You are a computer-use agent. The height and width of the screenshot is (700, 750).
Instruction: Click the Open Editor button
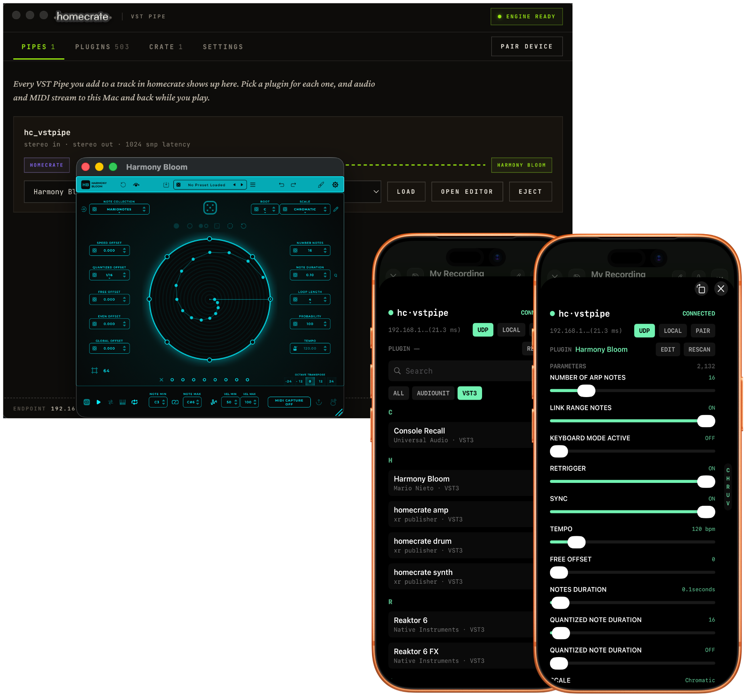coord(467,192)
